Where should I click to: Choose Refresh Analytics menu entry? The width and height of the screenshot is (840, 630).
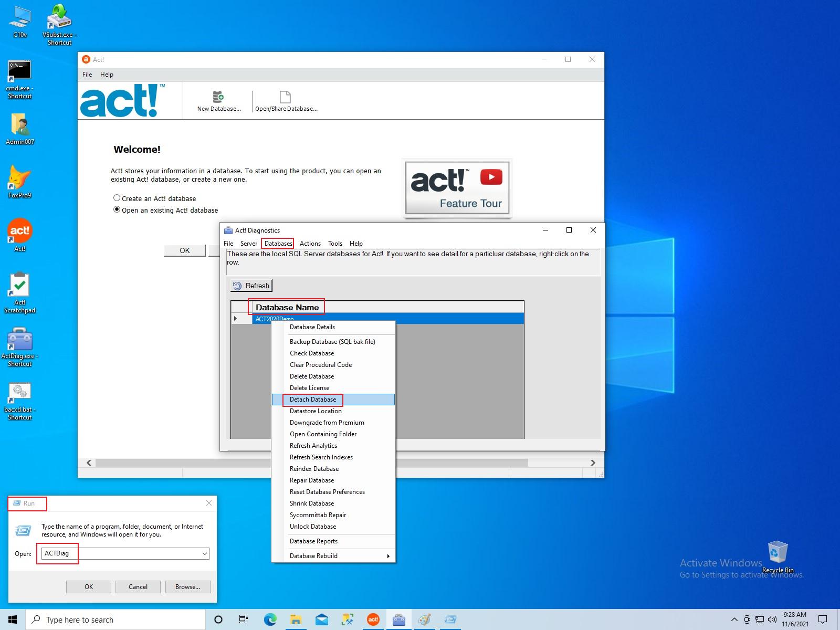333,446
